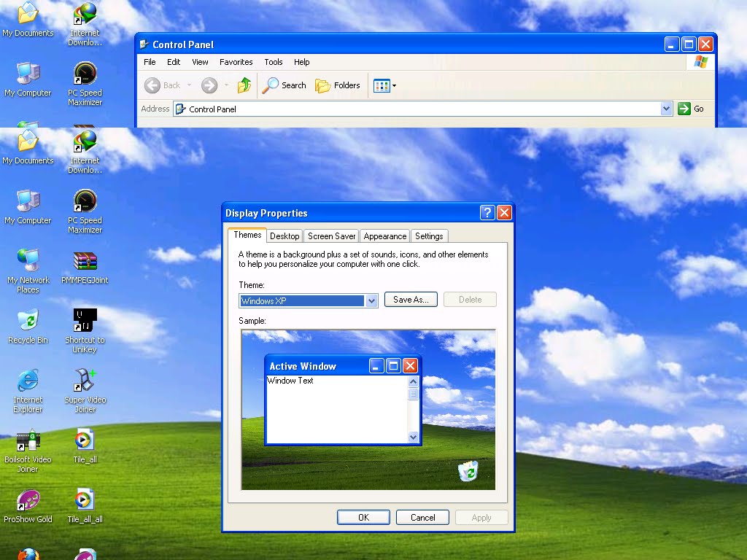Switch to the Appearance tab
The image size is (747, 560).
tap(385, 236)
